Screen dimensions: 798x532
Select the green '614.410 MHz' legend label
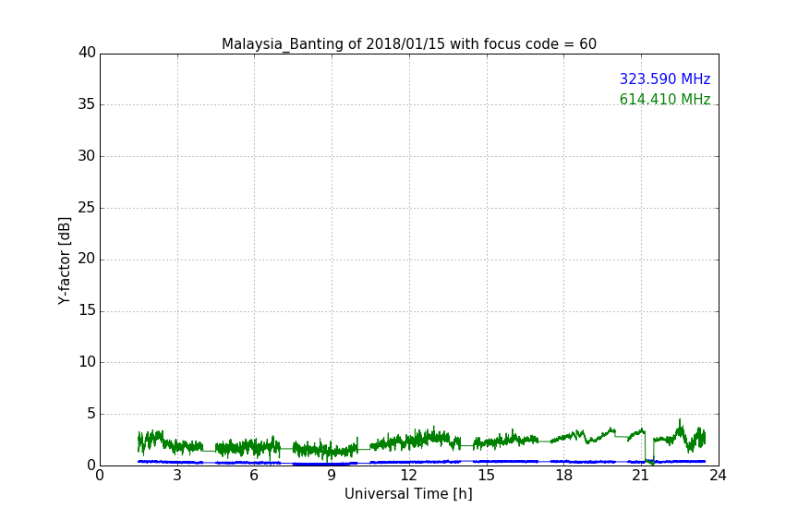tap(665, 99)
